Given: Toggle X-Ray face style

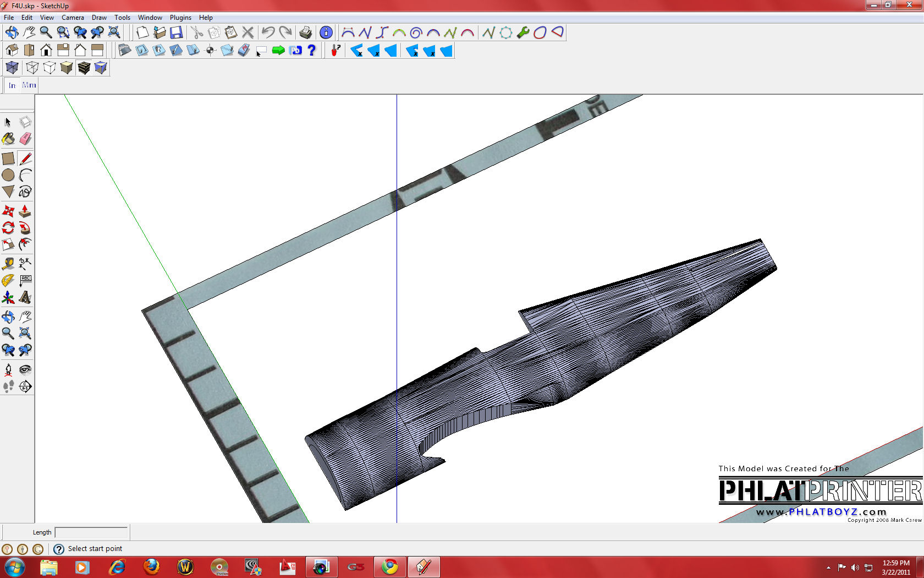Looking at the screenshot, I should pyautogui.click(x=12, y=68).
